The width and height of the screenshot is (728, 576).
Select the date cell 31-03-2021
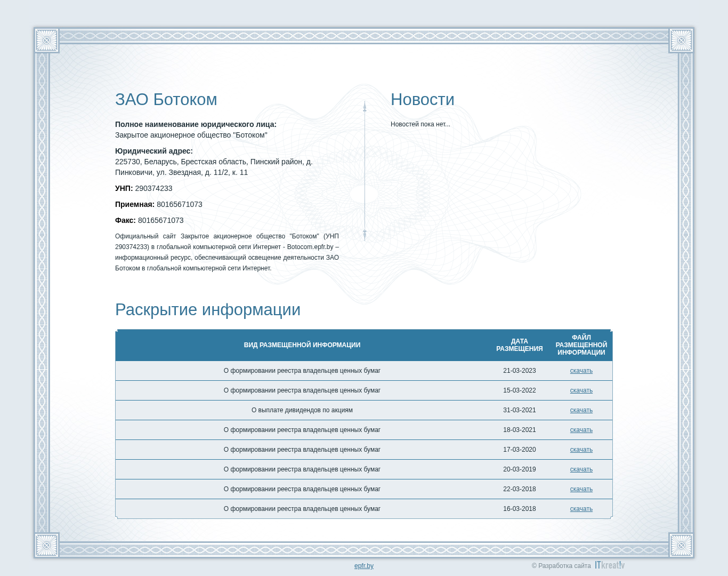[x=520, y=410]
